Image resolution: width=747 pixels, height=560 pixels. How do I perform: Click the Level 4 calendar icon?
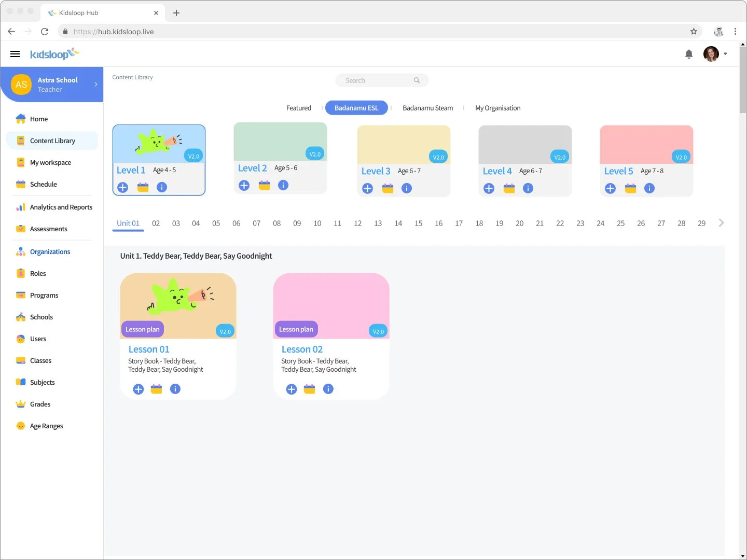(509, 188)
